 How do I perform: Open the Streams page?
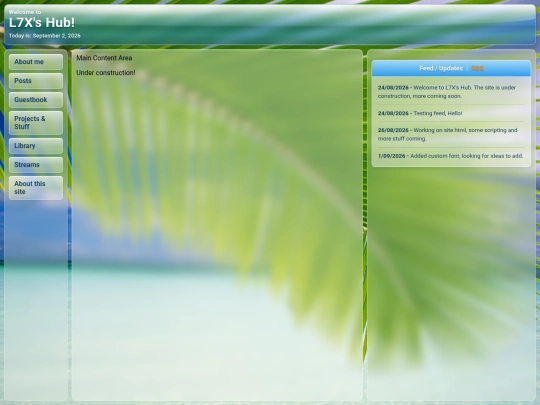click(36, 165)
